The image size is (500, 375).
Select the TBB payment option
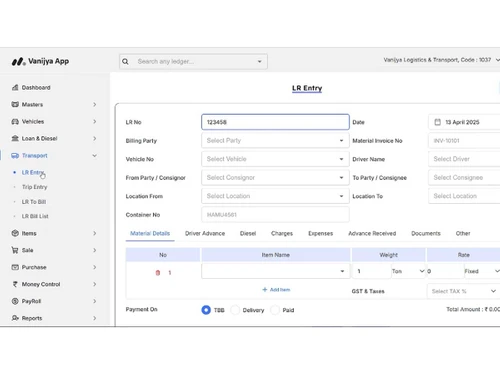206,310
